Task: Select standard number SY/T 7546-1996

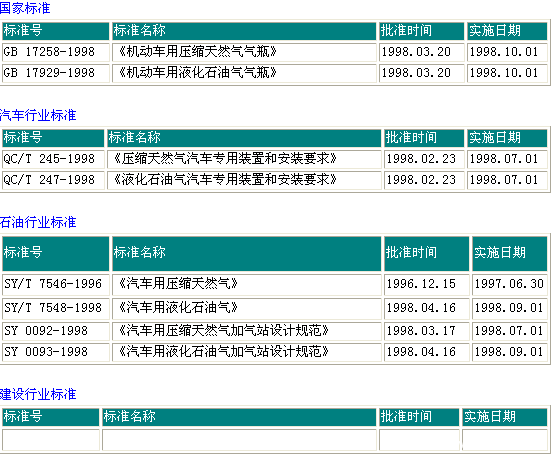Action: coord(53,284)
